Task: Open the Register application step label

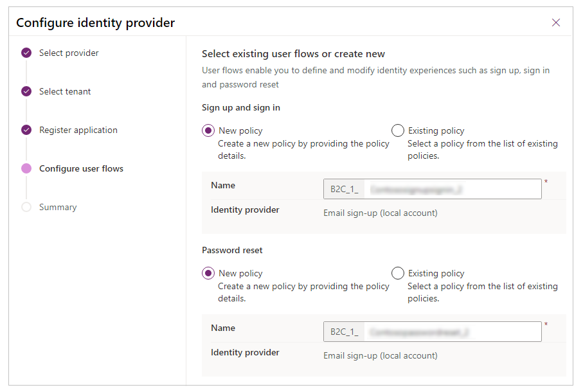Action: tap(78, 130)
